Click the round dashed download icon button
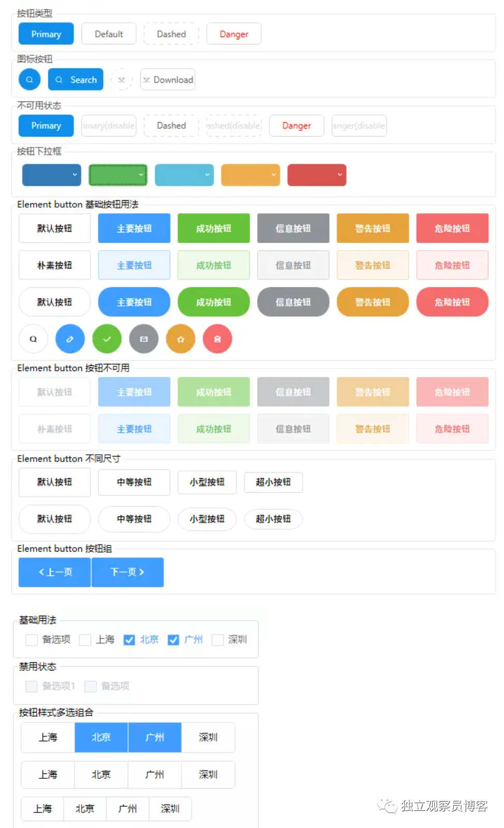This screenshot has width=504, height=828. tap(122, 79)
